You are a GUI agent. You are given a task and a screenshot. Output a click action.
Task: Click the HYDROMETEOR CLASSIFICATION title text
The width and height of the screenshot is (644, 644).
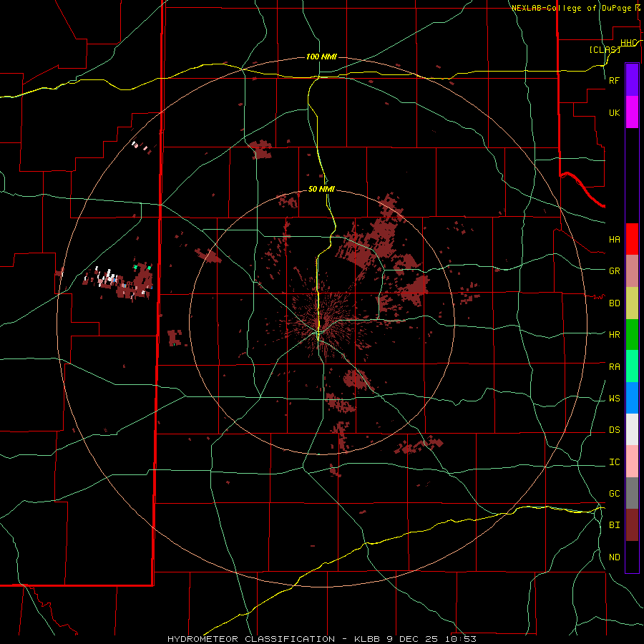coord(251,639)
